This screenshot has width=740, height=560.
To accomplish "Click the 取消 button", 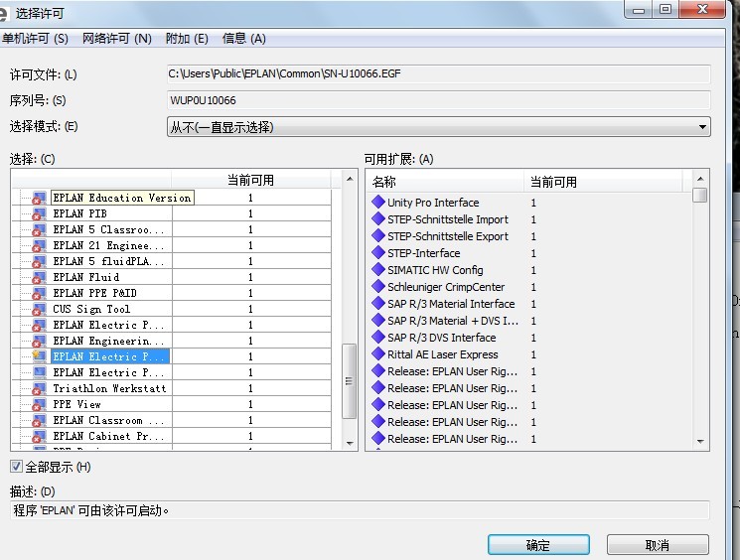I will [x=657, y=545].
